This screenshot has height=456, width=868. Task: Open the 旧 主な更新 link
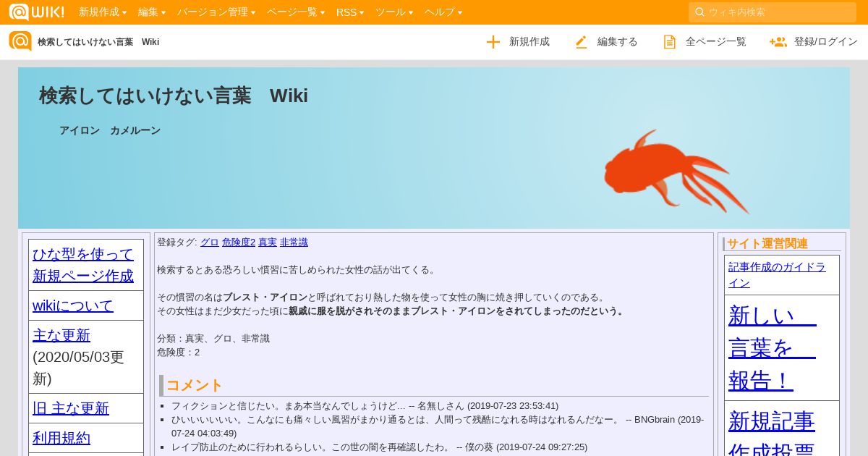(x=71, y=408)
